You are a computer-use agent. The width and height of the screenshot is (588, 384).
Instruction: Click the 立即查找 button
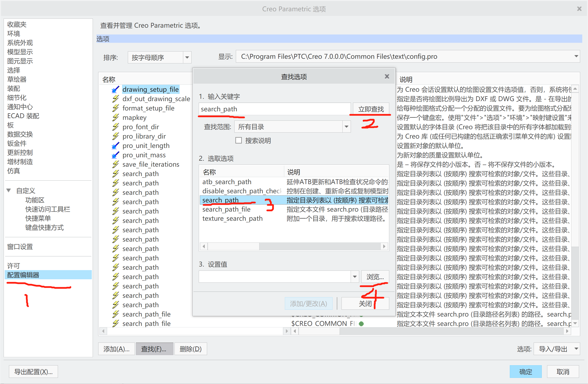pyautogui.click(x=371, y=109)
